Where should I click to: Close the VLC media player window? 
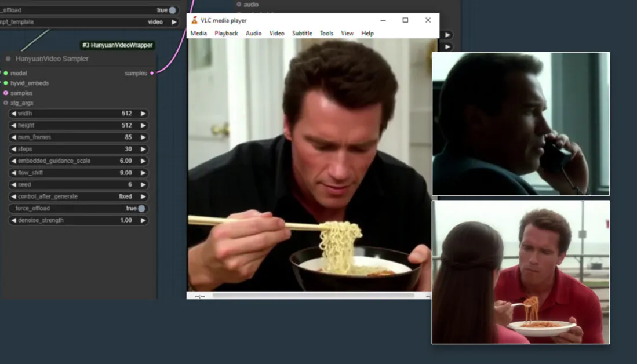point(428,20)
